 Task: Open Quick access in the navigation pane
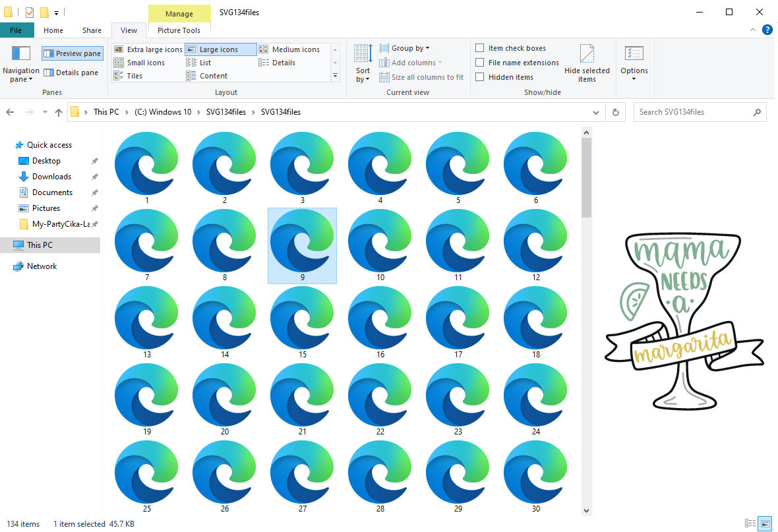[x=44, y=145]
